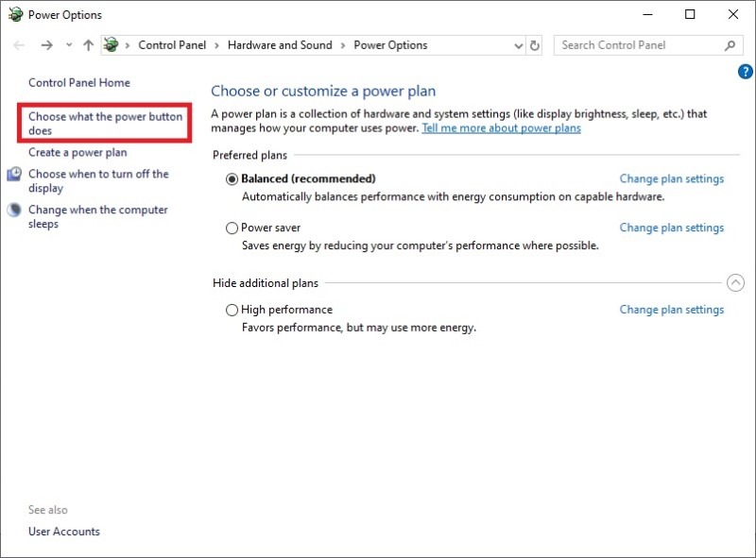Image resolution: width=756 pixels, height=558 pixels.
Task: Click the Forward navigation arrow
Action: pos(45,44)
